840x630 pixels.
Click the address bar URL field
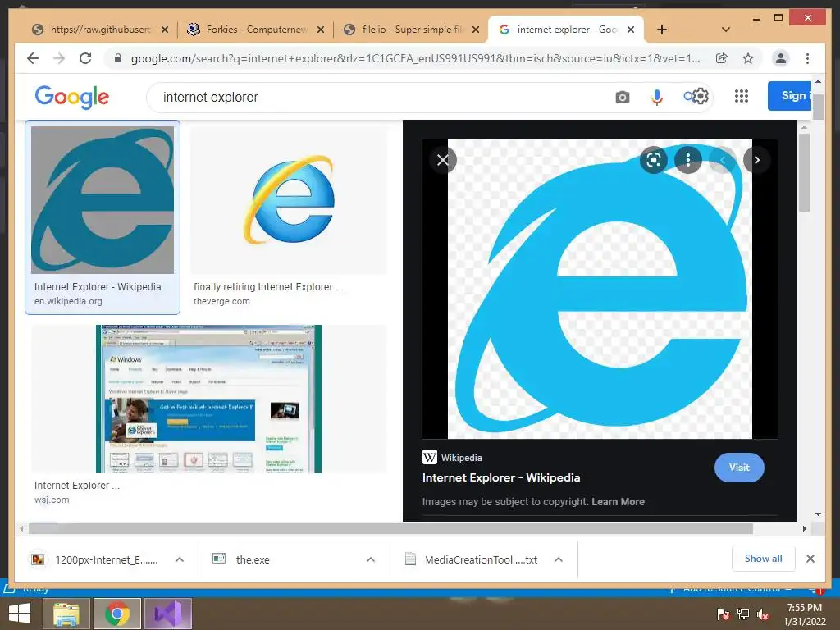pos(415,58)
